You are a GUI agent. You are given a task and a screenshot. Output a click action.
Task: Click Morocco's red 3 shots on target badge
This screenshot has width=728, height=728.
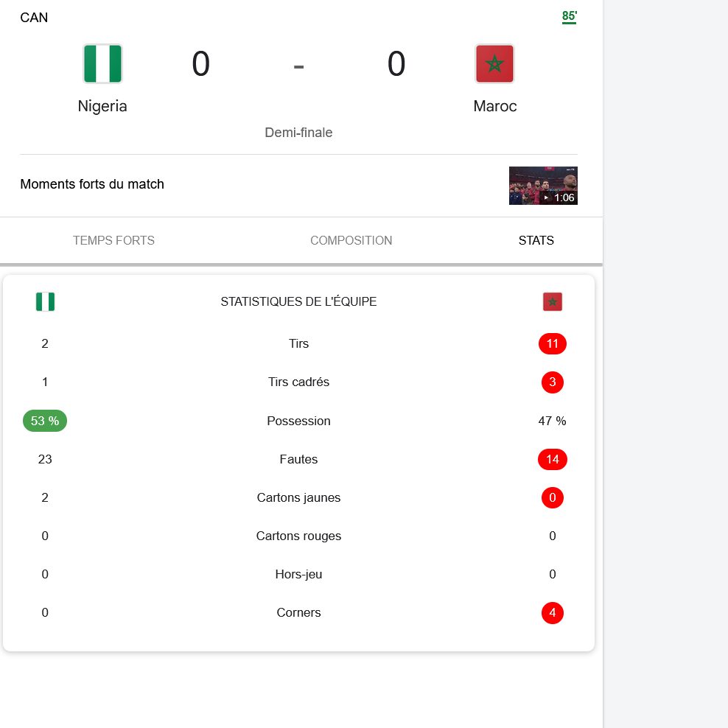[553, 382]
